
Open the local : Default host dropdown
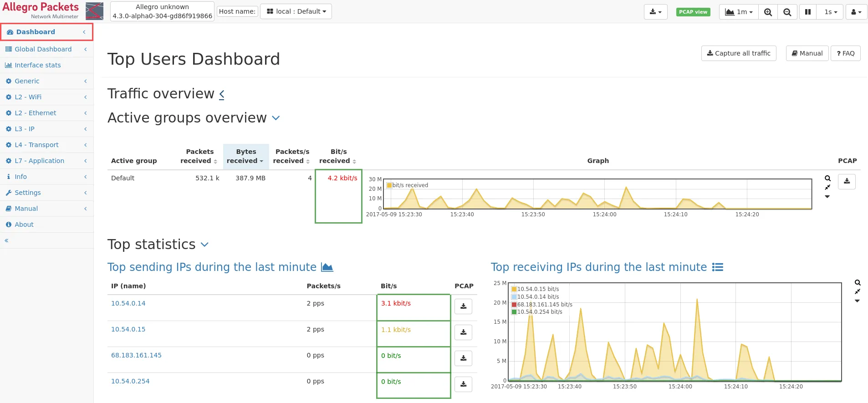click(x=296, y=11)
